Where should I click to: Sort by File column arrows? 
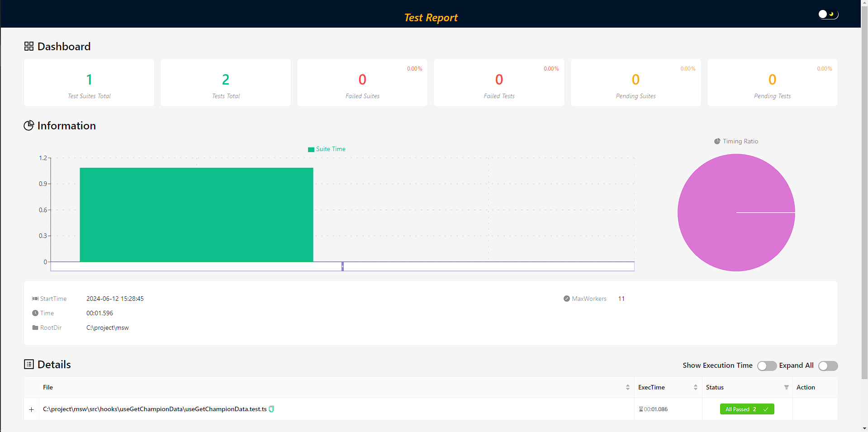click(628, 387)
